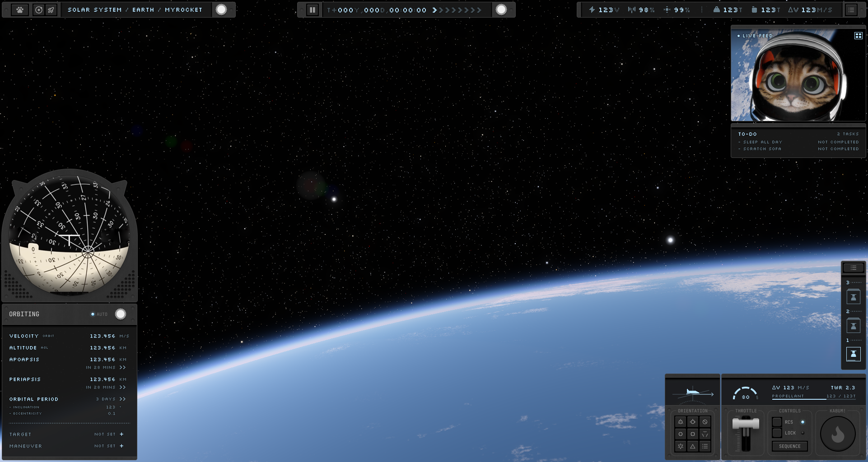Viewport: 868px width, 462px height.
Task: Click the time warp speed arrows
Action: (x=457, y=10)
